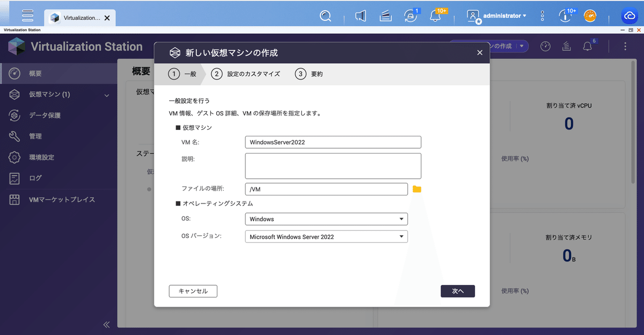Open the More options three dots in top bar
The width and height of the screenshot is (644, 335).
click(x=543, y=16)
